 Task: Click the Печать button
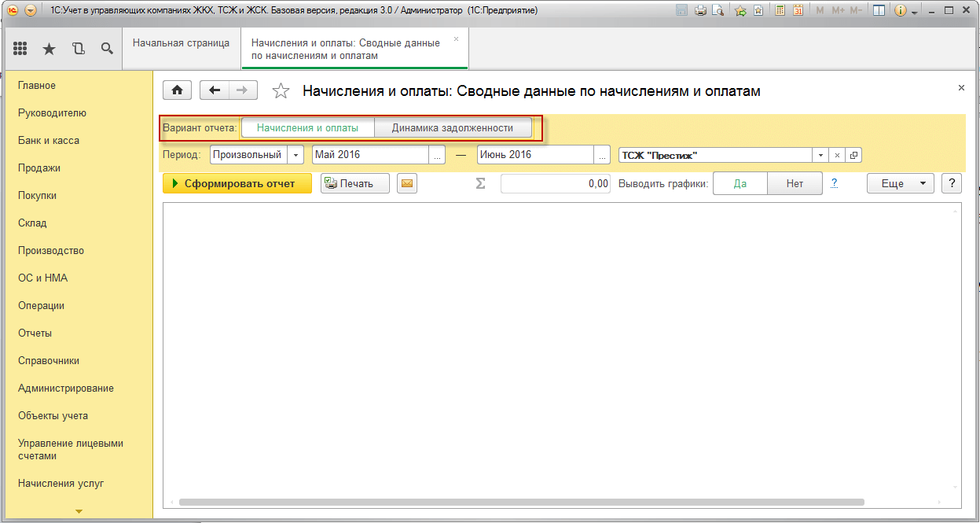[355, 183]
